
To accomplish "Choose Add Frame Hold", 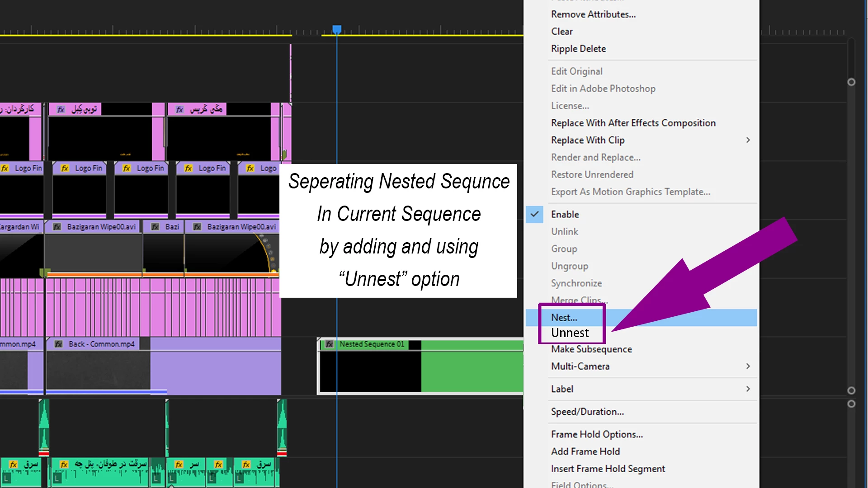I will click(585, 451).
